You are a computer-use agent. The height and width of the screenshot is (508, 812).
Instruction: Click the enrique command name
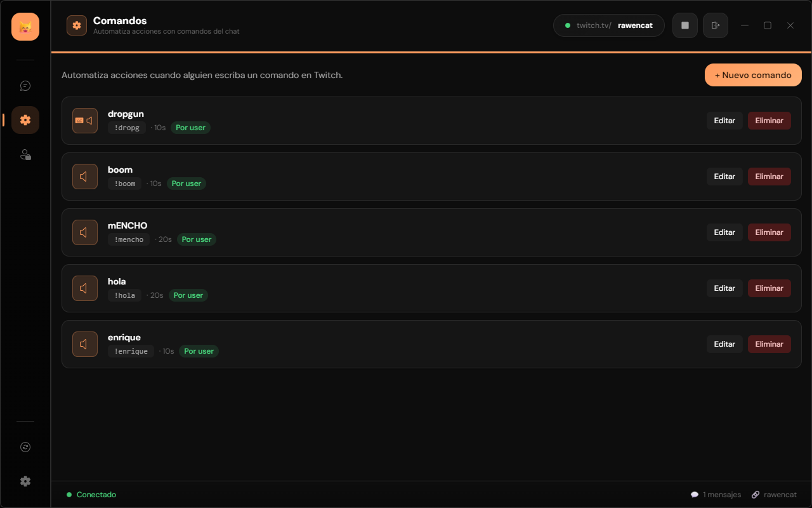pos(124,337)
